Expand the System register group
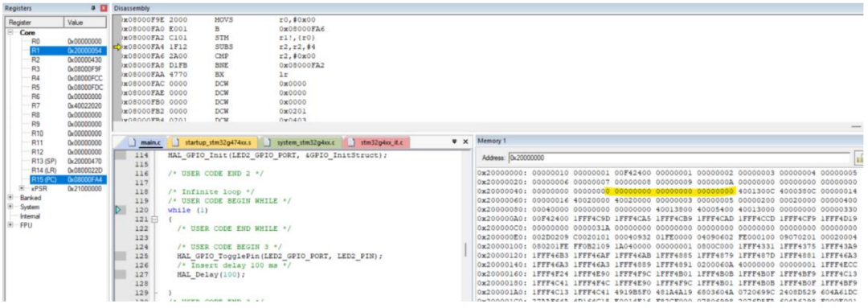Image resolution: width=868 pixels, height=308 pixels. 10,207
